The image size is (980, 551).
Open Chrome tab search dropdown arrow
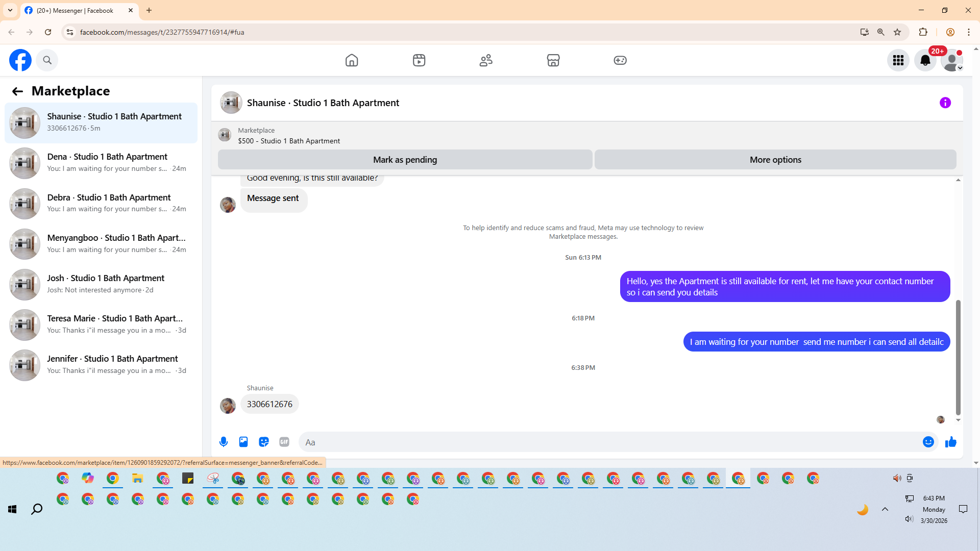click(x=10, y=10)
